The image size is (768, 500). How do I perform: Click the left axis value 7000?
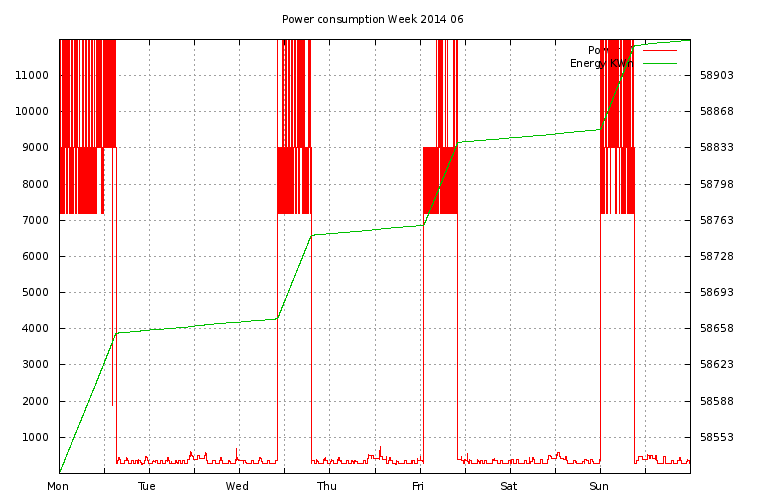point(35,220)
